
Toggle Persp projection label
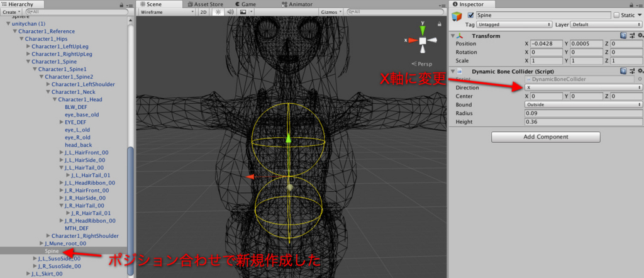(x=423, y=64)
